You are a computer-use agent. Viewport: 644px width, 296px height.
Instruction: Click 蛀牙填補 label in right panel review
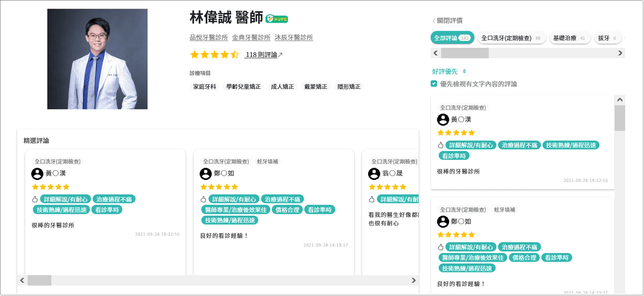tap(505, 209)
